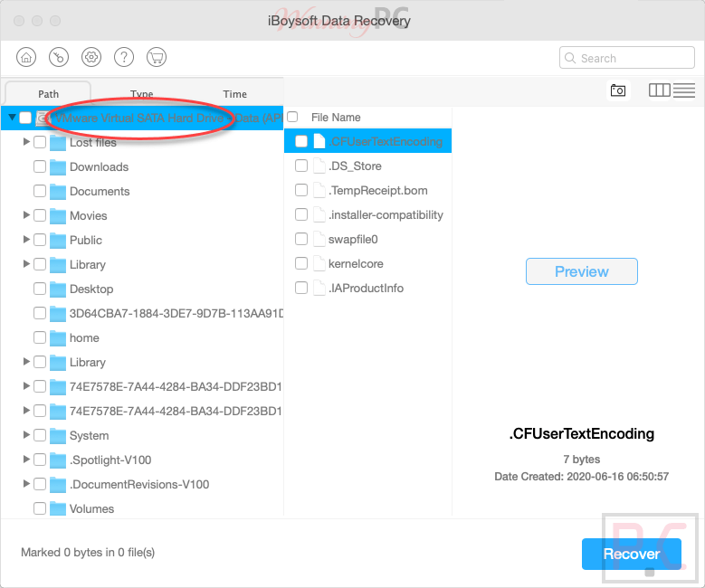Click the magnifier icon in Search
This screenshot has width=705, height=588.
(569, 58)
